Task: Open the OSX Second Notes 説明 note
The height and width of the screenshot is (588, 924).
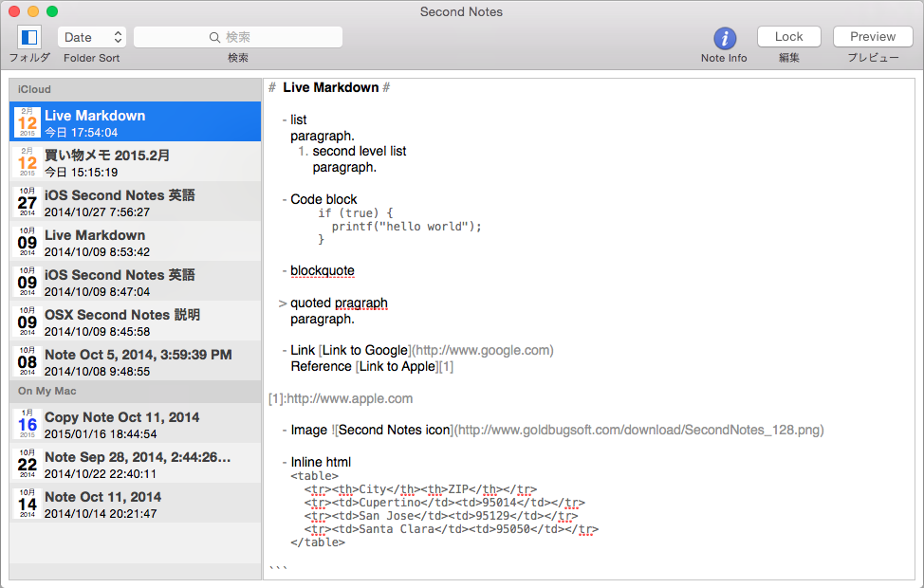Action: (135, 322)
